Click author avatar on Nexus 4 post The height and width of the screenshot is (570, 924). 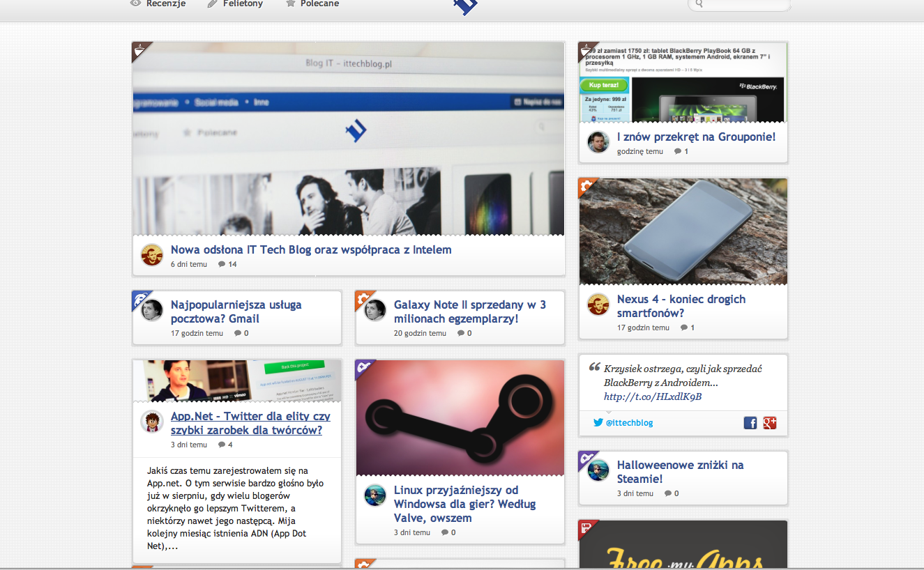[x=598, y=305]
